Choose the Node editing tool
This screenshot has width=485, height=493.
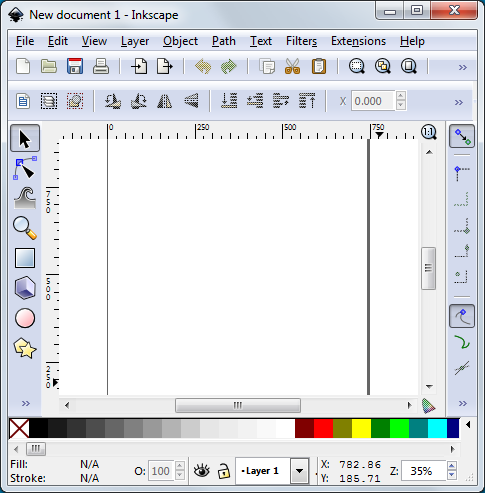tap(25, 168)
